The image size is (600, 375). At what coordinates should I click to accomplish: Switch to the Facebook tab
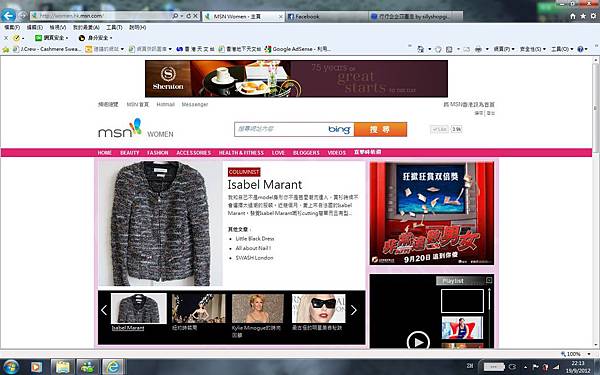pyautogui.click(x=327, y=16)
